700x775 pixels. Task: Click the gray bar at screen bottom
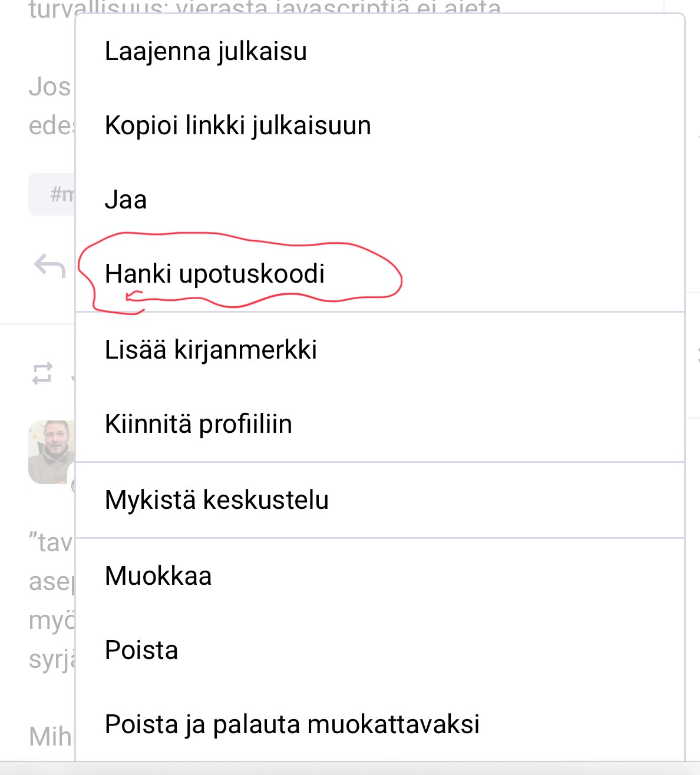(350, 769)
